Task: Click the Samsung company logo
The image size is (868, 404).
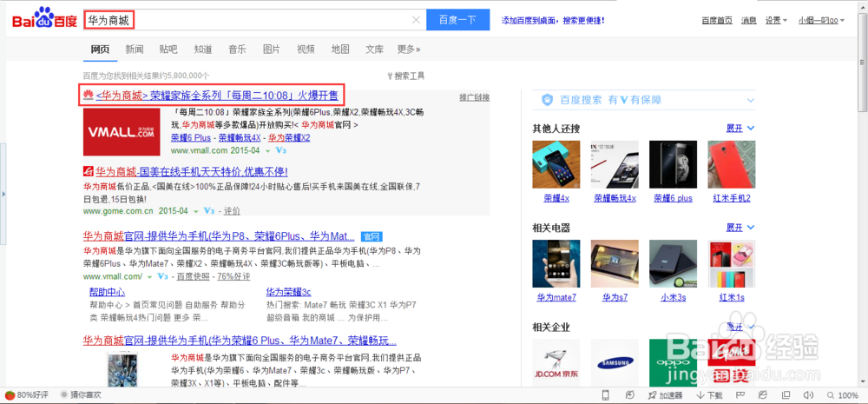Action: 615,362
